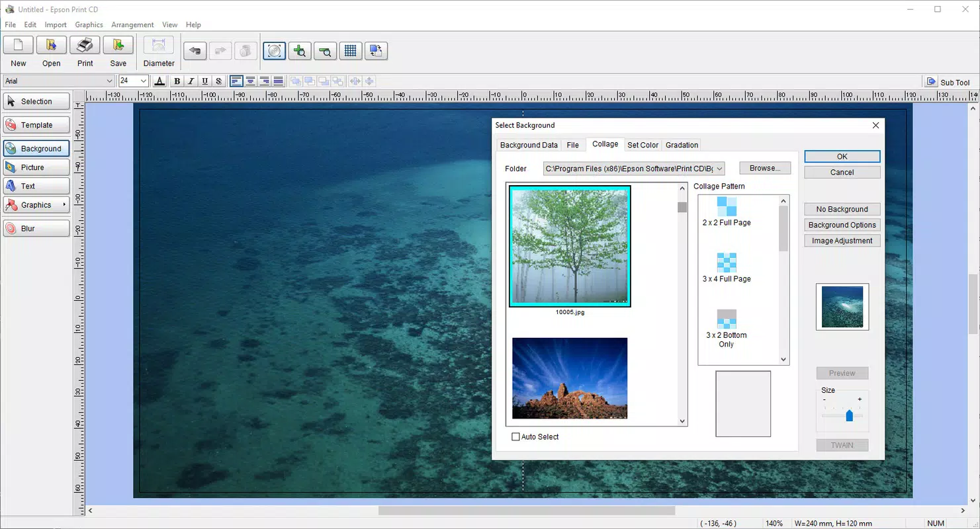The image size is (980, 529).
Task: Click the Undo arrow icon
Action: [x=195, y=51]
